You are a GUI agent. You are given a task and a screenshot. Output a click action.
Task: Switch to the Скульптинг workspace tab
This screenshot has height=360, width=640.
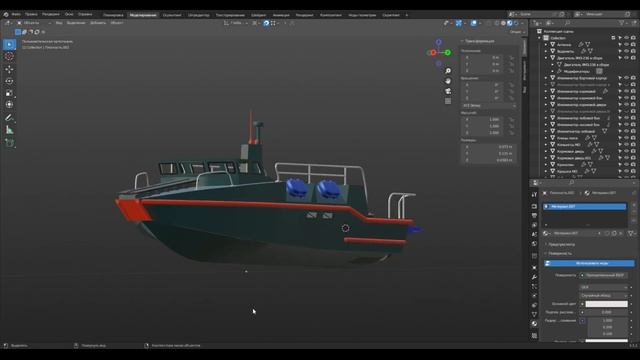point(172,15)
